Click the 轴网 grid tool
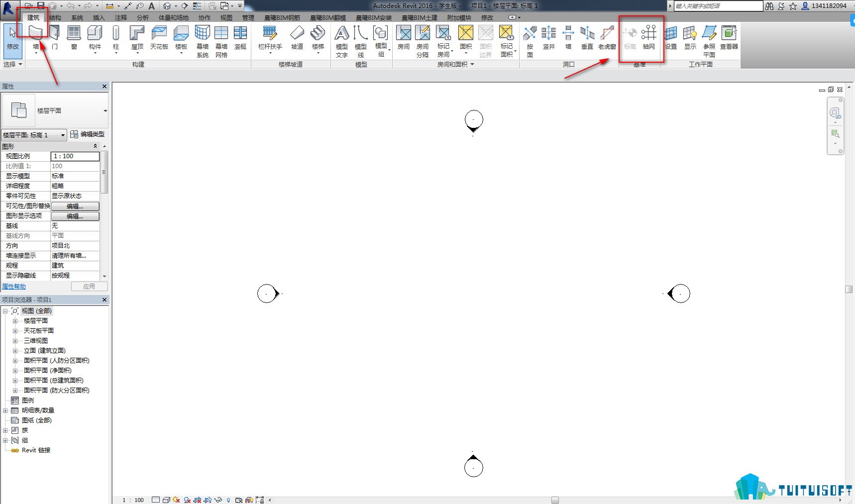Viewport: 855px width, 504px height. (649, 38)
